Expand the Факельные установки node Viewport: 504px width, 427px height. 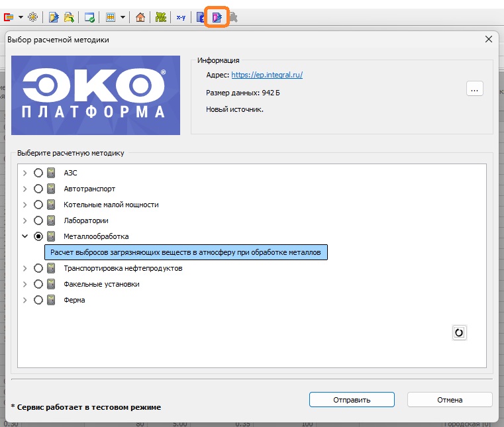pos(25,284)
